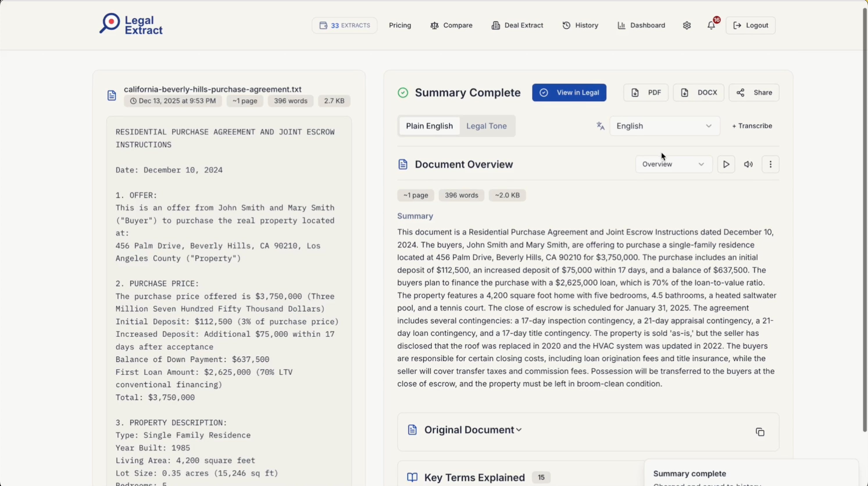Click the translate language icon
This screenshot has height=486, width=868.
(601, 126)
